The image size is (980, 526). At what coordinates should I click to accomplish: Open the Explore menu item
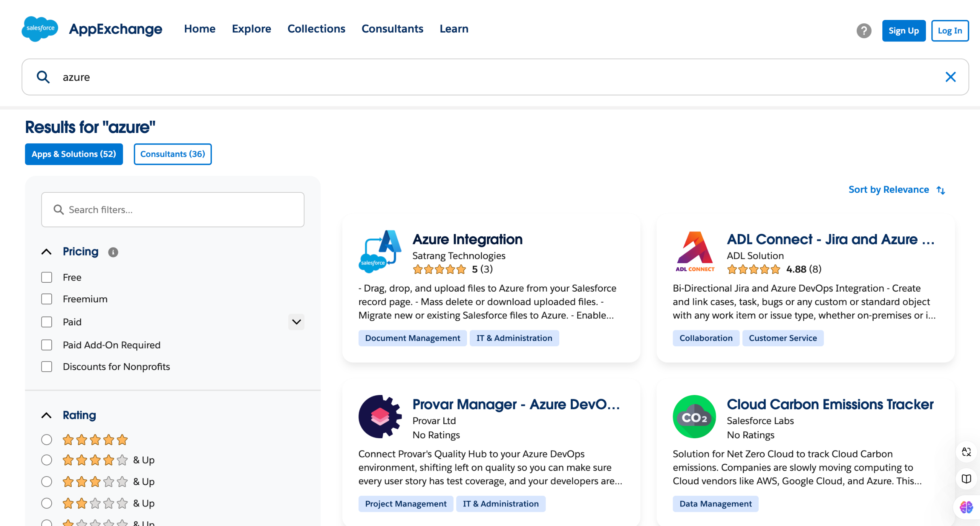pyautogui.click(x=251, y=29)
